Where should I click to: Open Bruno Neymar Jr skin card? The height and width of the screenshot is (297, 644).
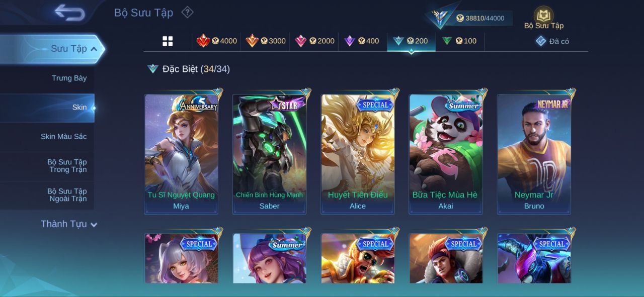pos(534,153)
